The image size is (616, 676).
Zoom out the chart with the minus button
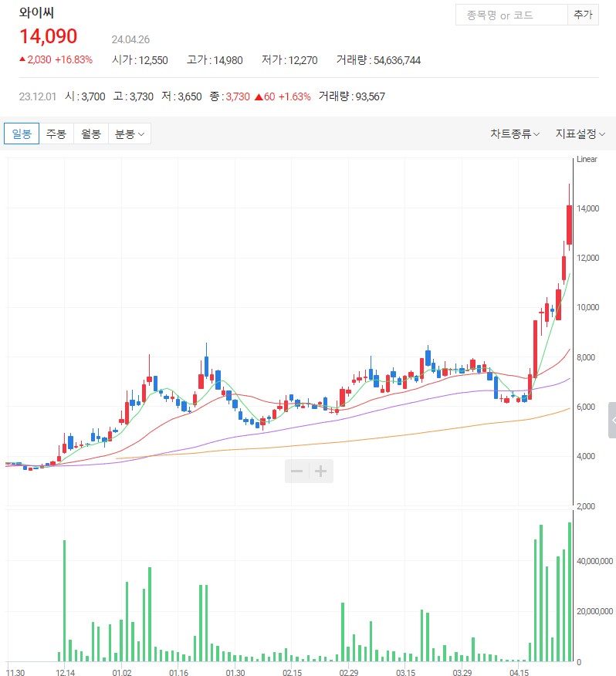[296, 471]
